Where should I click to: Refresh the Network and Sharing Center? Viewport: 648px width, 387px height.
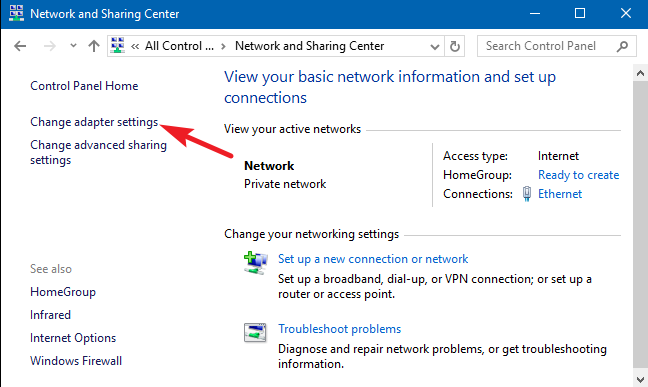tap(455, 46)
